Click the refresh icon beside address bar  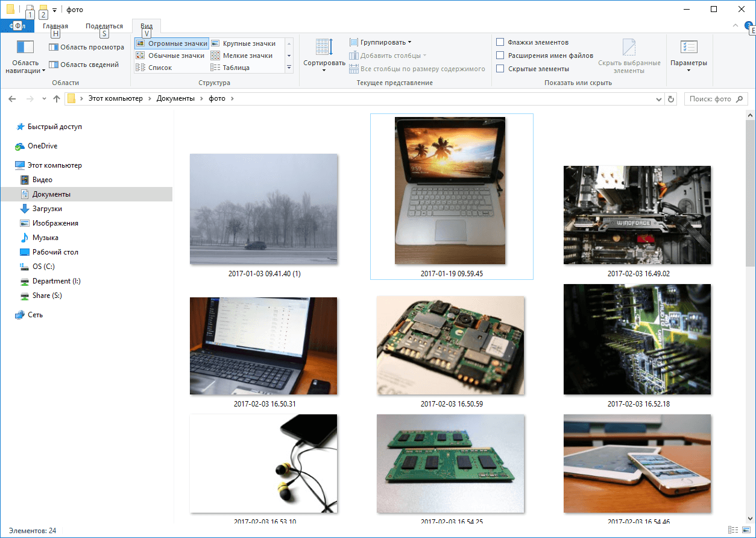[672, 99]
